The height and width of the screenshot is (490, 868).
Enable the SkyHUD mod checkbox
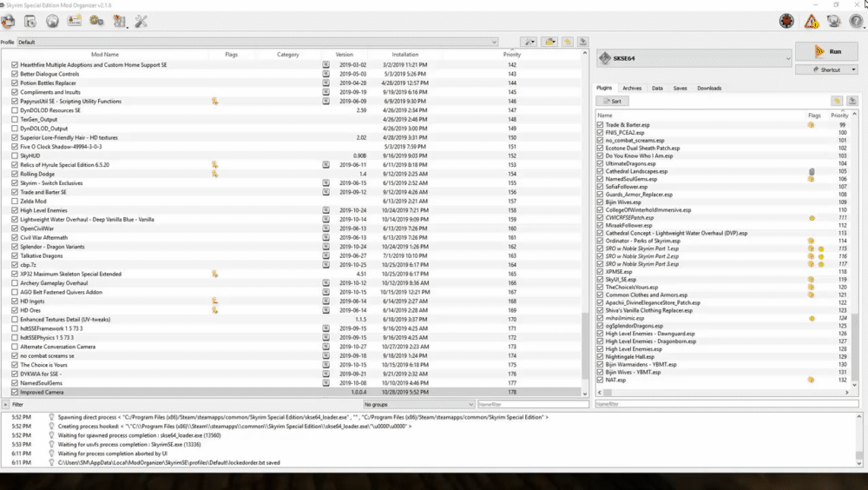pyautogui.click(x=15, y=156)
